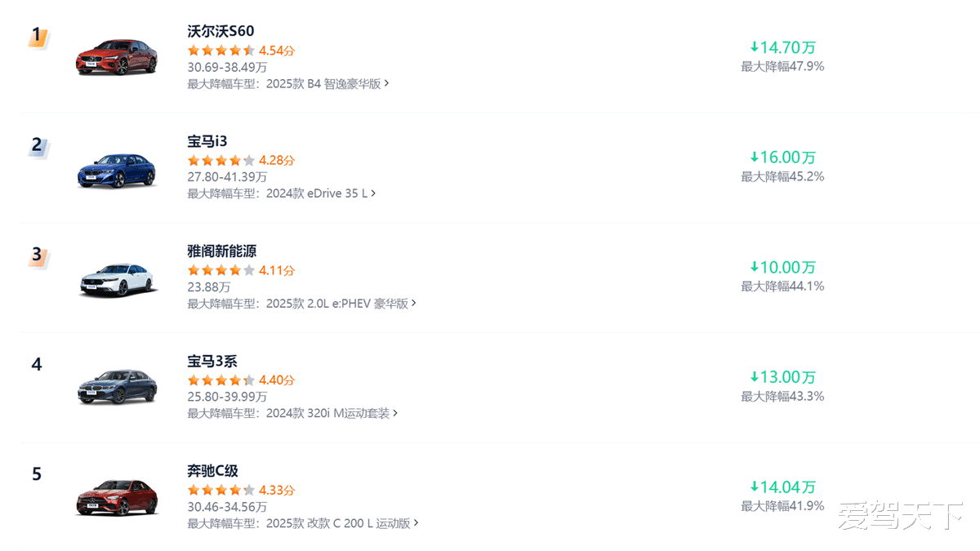This screenshot has height=551, width=980.
Task: Click the green down arrow beside 14.70万
Action: [x=755, y=47]
